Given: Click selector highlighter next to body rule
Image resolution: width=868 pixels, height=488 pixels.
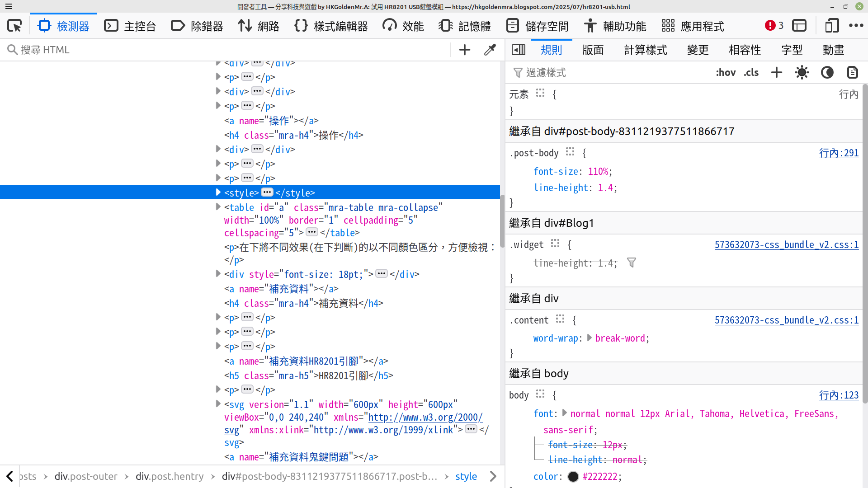Looking at the screenshot, I should point(540,394).
